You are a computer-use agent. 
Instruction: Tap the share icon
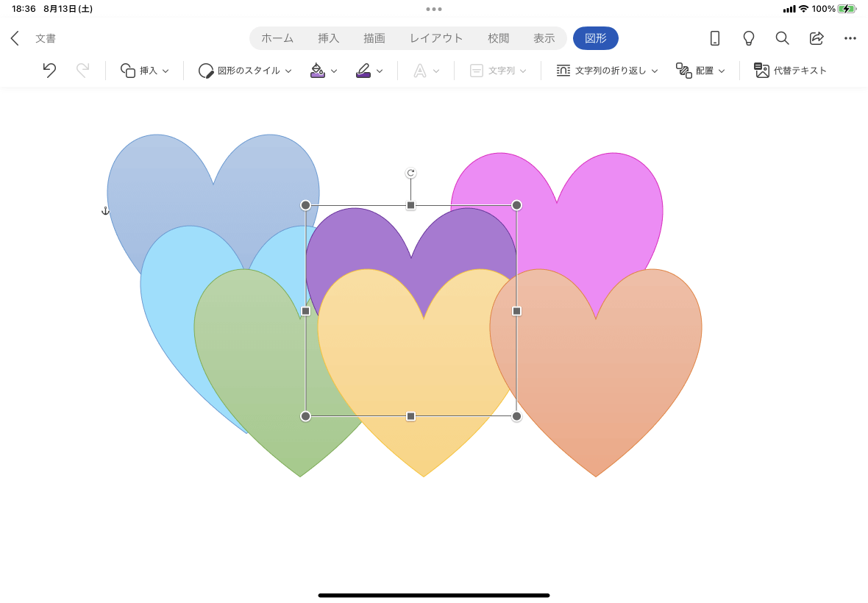[x=817, y=38]
